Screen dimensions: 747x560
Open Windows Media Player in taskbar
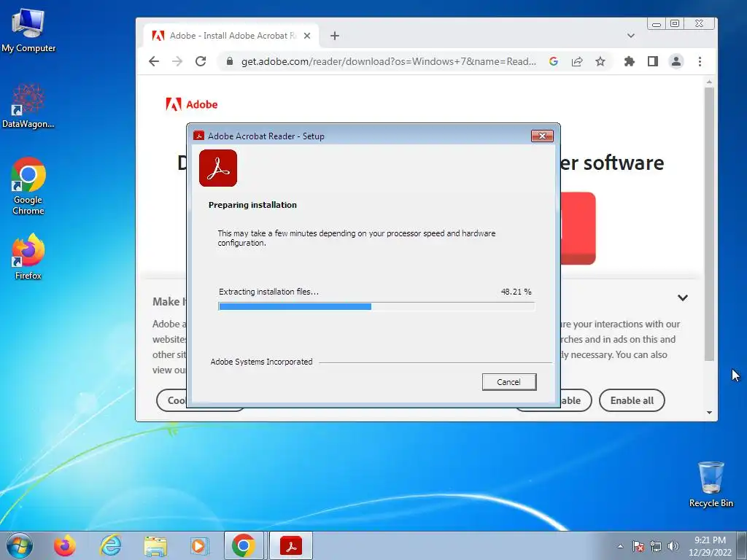pos(199,545)
